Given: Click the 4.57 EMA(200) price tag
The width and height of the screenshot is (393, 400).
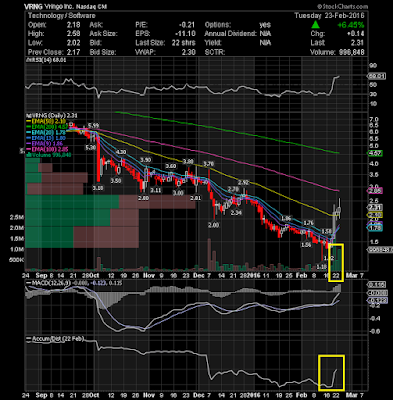Looking at the screenshot, I should point(375,153).
